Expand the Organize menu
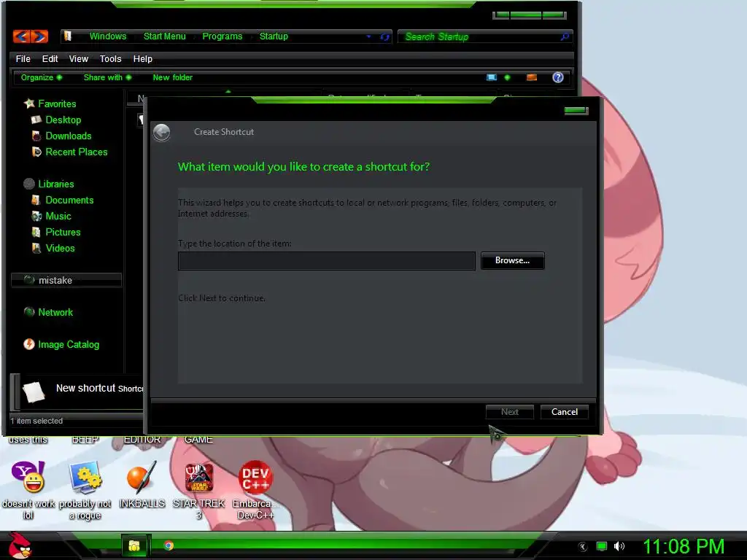The width and height of the screenshot is (747, 560). tap(41, 77)
